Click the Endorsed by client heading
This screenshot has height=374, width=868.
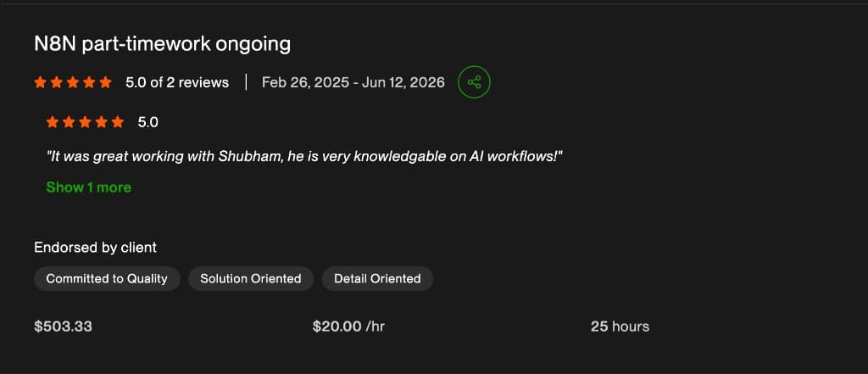tap(95, 247)
